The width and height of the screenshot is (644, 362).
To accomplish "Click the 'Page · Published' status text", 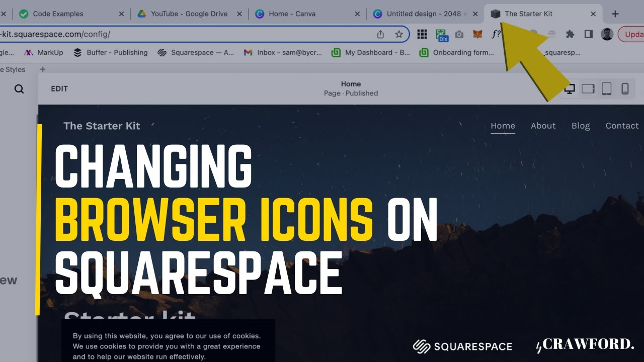I will [x=351, y=93].
